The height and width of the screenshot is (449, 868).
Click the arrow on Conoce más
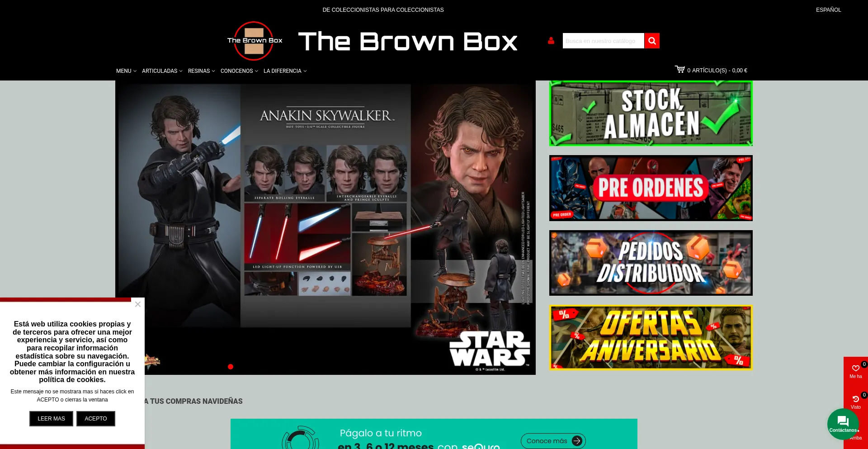[x=576, y=441]
